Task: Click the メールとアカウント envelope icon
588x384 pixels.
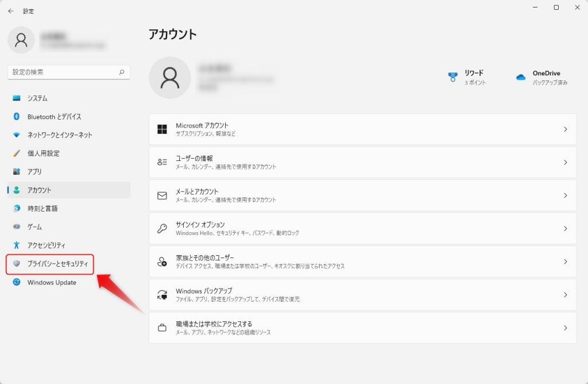Action: point(162,195)
